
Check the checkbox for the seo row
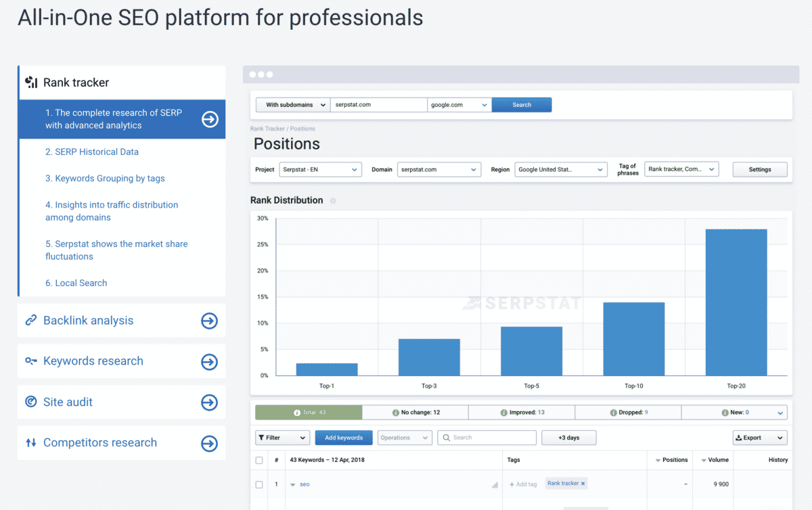(259, 484)
